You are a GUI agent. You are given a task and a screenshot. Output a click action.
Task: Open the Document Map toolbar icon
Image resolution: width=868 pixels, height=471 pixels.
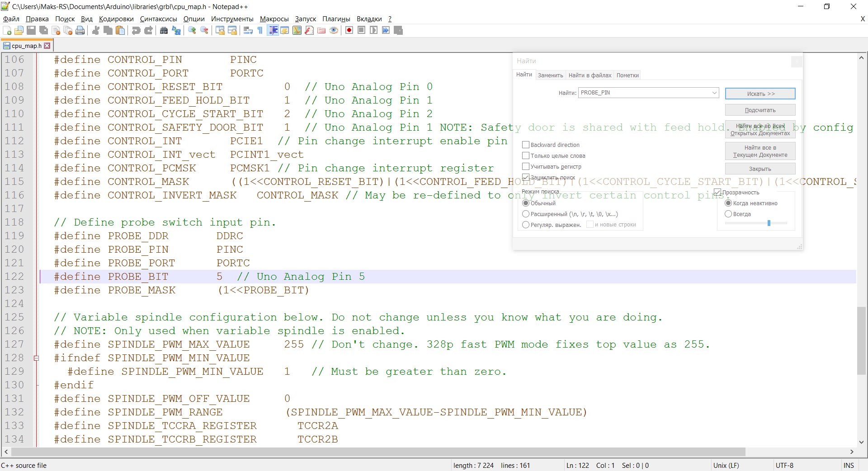297,30
